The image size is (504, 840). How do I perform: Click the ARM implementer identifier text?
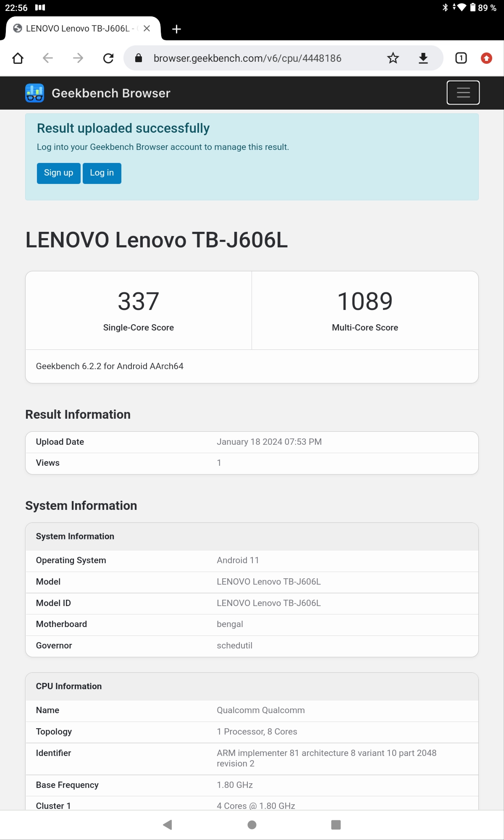[326, 758]
